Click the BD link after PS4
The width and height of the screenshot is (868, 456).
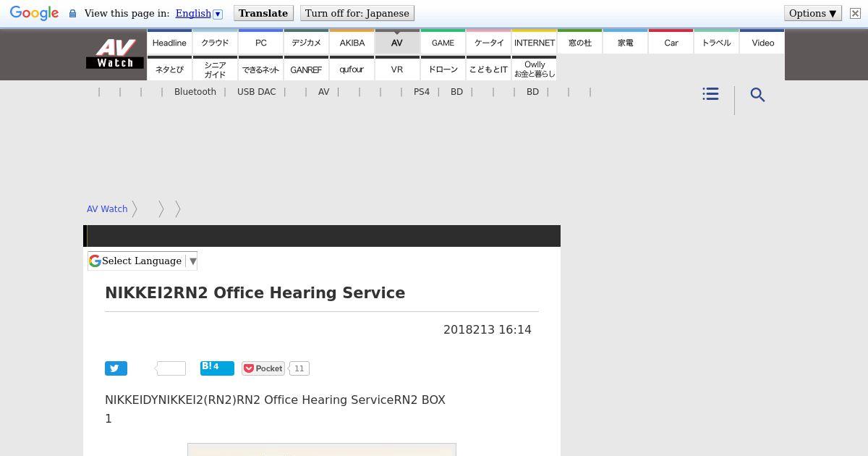pyautogui.click(x=456, y=92)
